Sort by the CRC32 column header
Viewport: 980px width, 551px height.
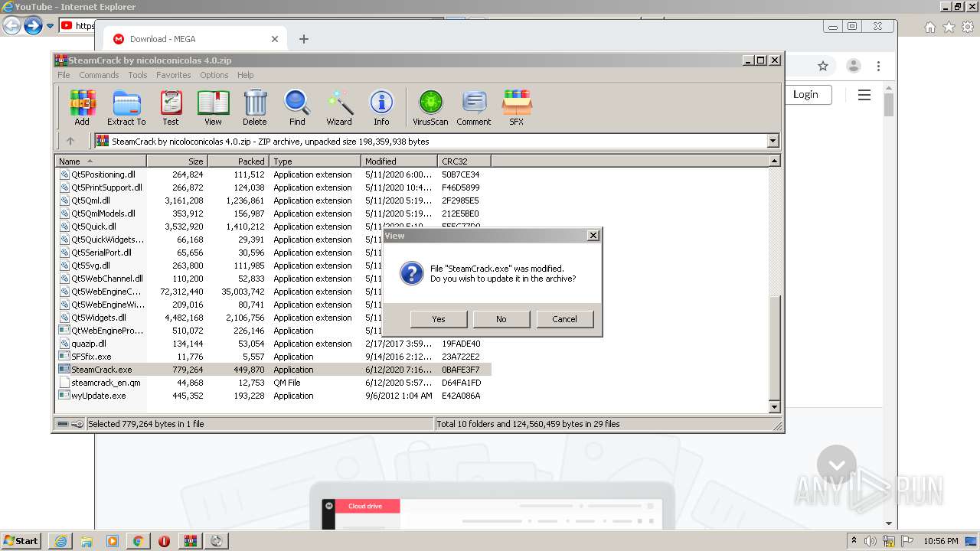pos(464,161)
